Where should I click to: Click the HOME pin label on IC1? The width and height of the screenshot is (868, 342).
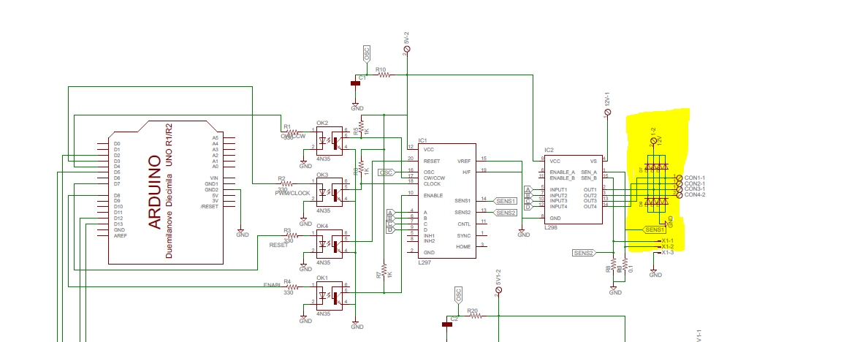coord(462,246)
